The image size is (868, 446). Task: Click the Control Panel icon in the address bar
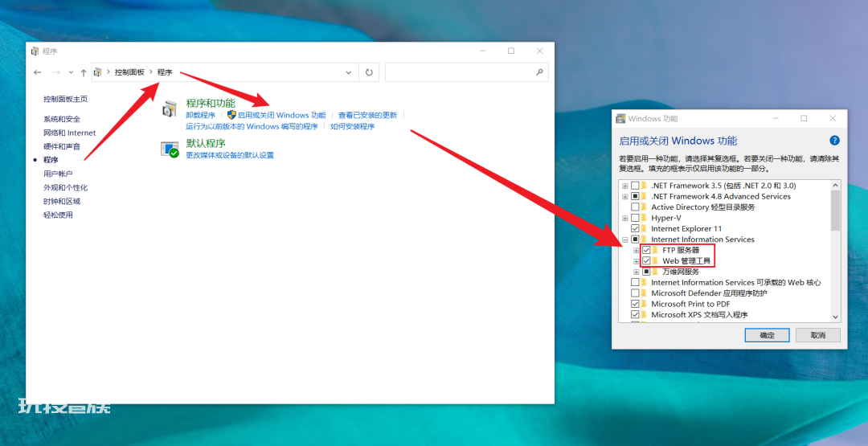pos(98,72)
